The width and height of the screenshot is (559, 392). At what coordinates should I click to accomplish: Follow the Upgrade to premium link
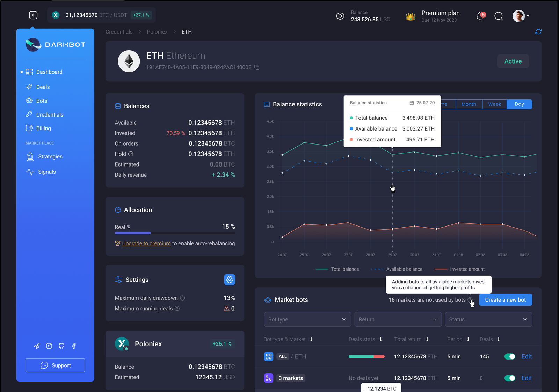tap(146, 243)
